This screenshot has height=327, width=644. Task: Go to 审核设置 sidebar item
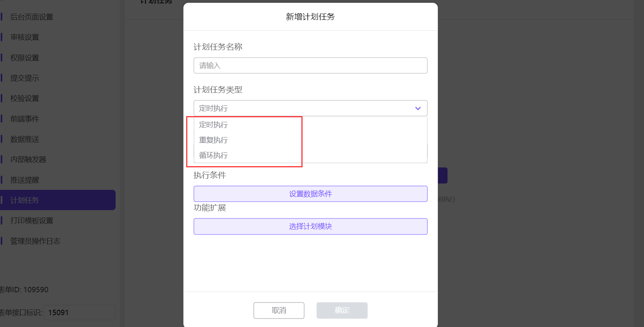coord(25,37)
